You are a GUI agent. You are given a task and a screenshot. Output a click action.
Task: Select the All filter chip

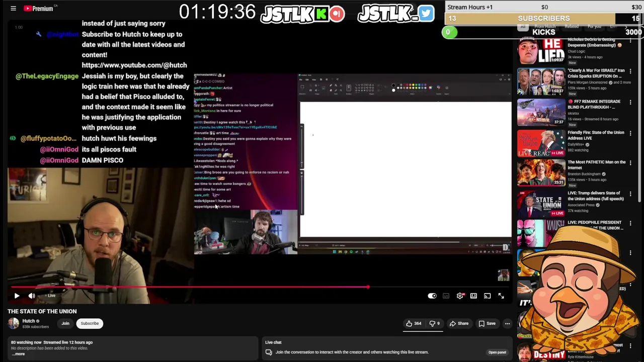point(523,26)
